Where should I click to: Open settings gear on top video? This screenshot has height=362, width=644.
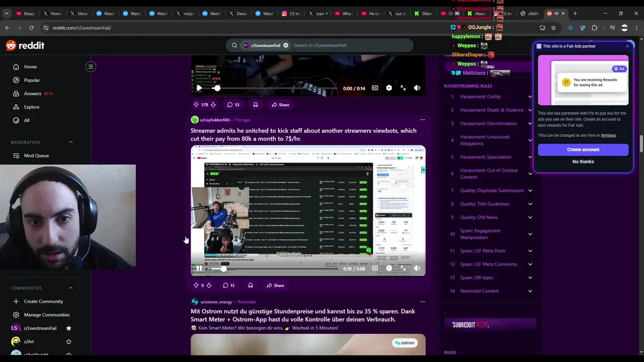[x=389, y=88]
